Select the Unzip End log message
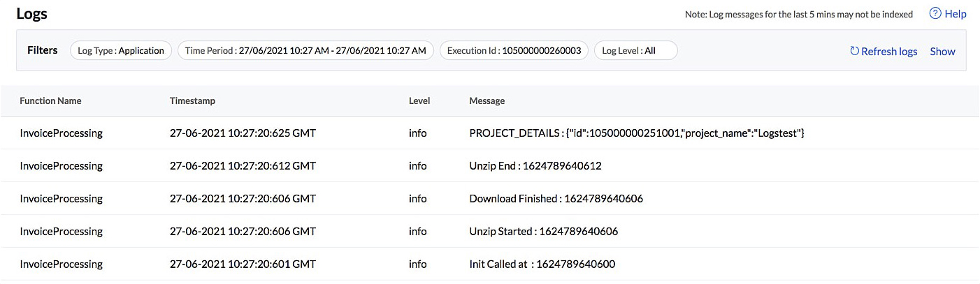980x284 pixels. pyautogui.click(x=535, y=165)
